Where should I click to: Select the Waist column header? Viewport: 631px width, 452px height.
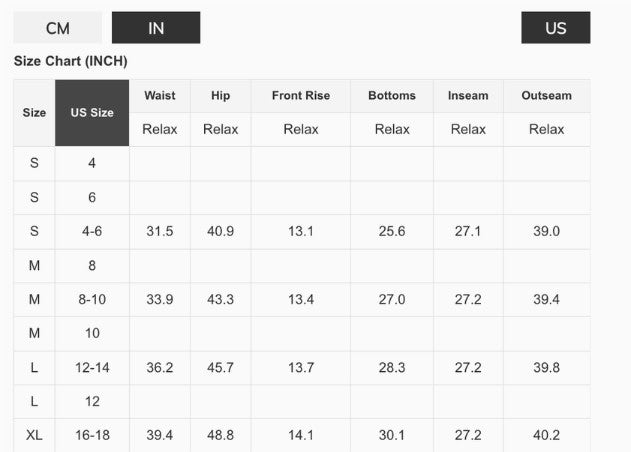pyautogui.click(x=160, y=96)
